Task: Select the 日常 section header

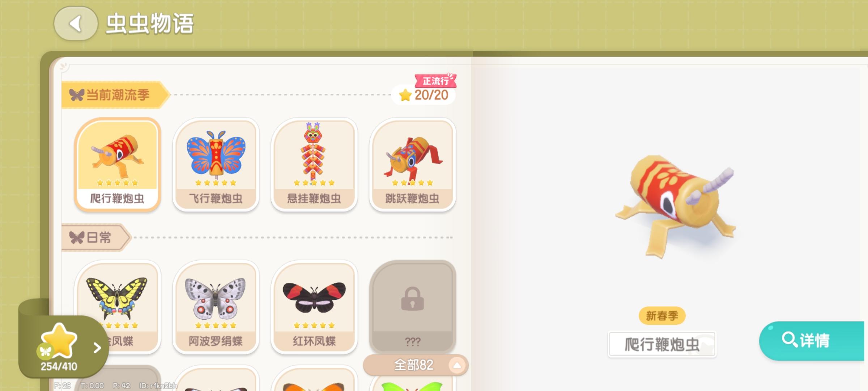Action: pyautogui.click(x=96, y=237)
